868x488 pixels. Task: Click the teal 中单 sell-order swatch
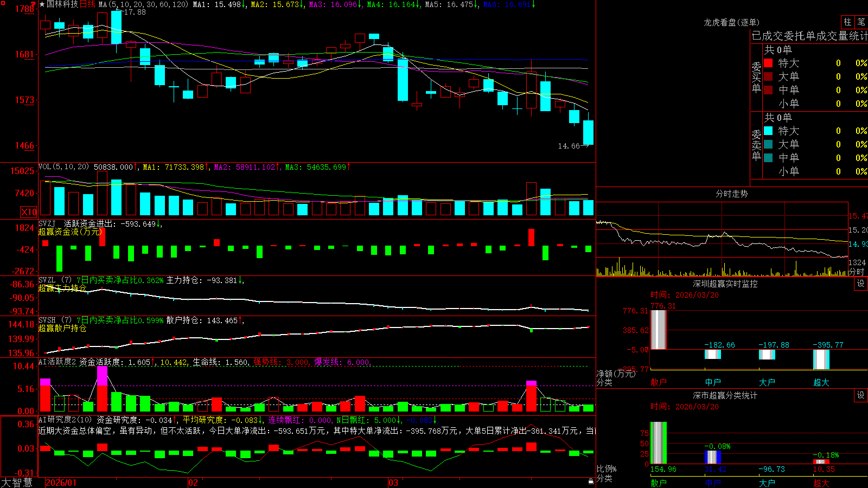[x=768, y=158]
